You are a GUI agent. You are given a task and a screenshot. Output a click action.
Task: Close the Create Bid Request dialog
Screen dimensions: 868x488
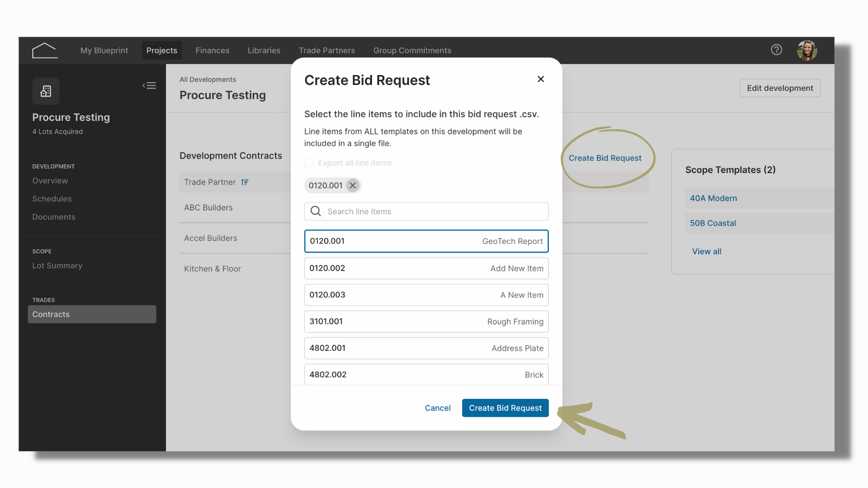(541, 79)
